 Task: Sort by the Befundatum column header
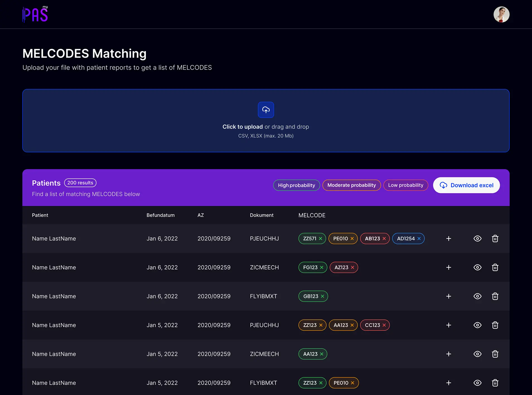click(161, 215)
